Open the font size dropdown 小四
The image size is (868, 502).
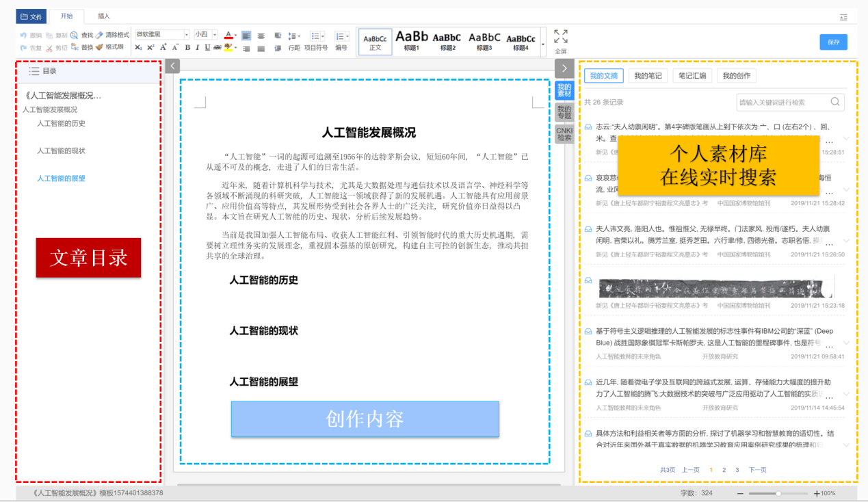coord(205,35)
